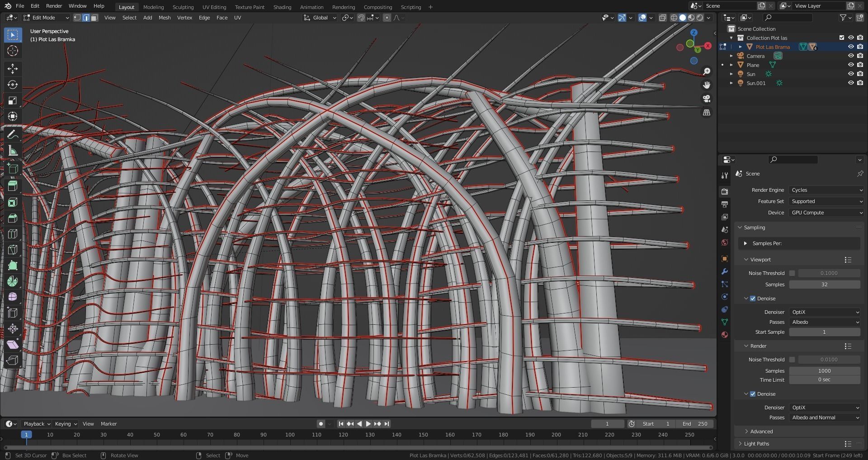Switch to face select mode
Image resolution: width=868 pixels, height=460 pixels.
(x=94, y=18)
